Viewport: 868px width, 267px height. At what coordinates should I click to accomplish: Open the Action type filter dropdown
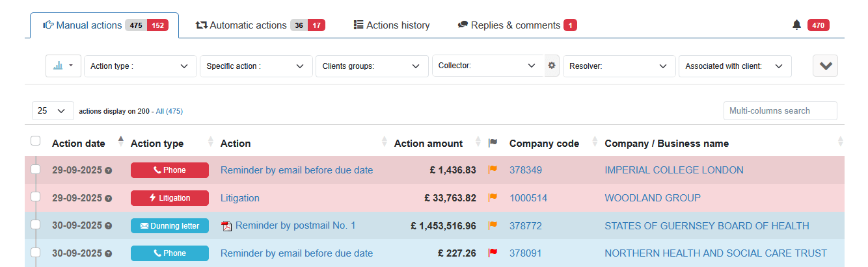[x=140, y=66]
